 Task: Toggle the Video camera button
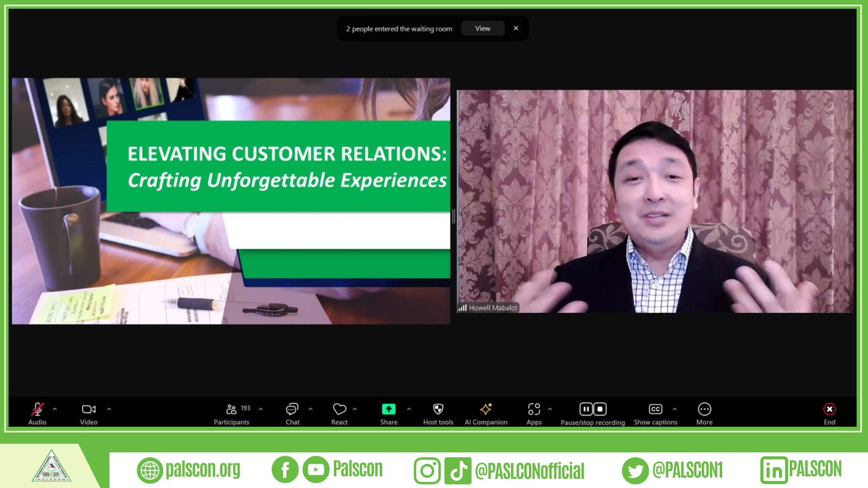pos(89,409)
